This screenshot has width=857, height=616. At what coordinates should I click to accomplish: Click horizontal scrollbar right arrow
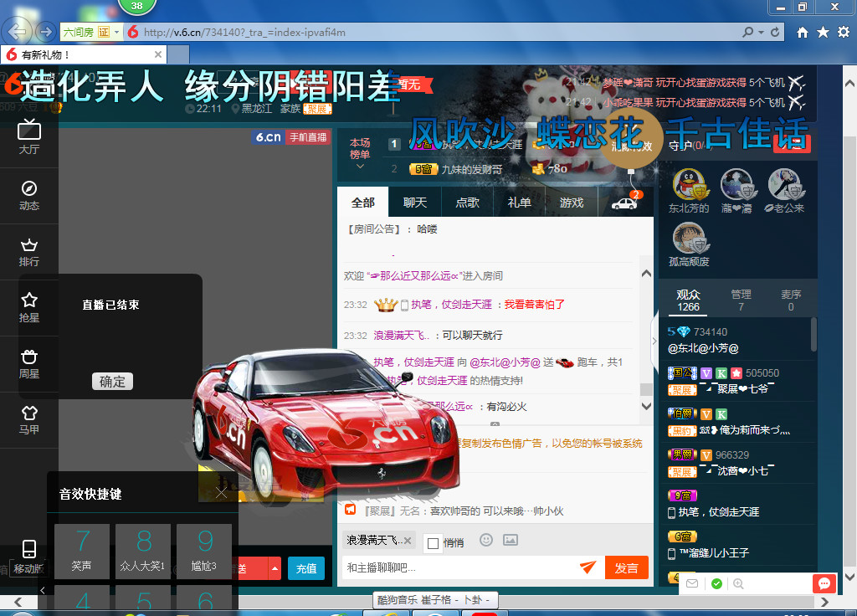pos(824,602)
